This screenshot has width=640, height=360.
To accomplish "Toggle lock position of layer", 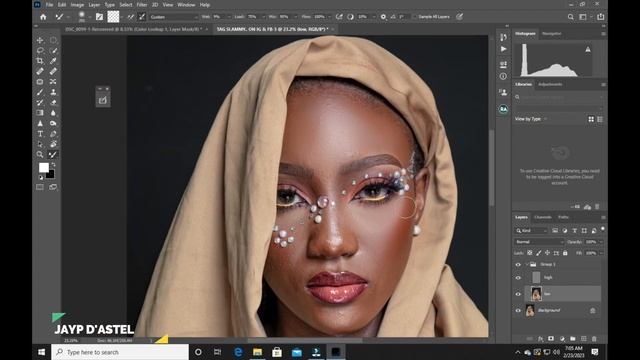I will point(547,253).
